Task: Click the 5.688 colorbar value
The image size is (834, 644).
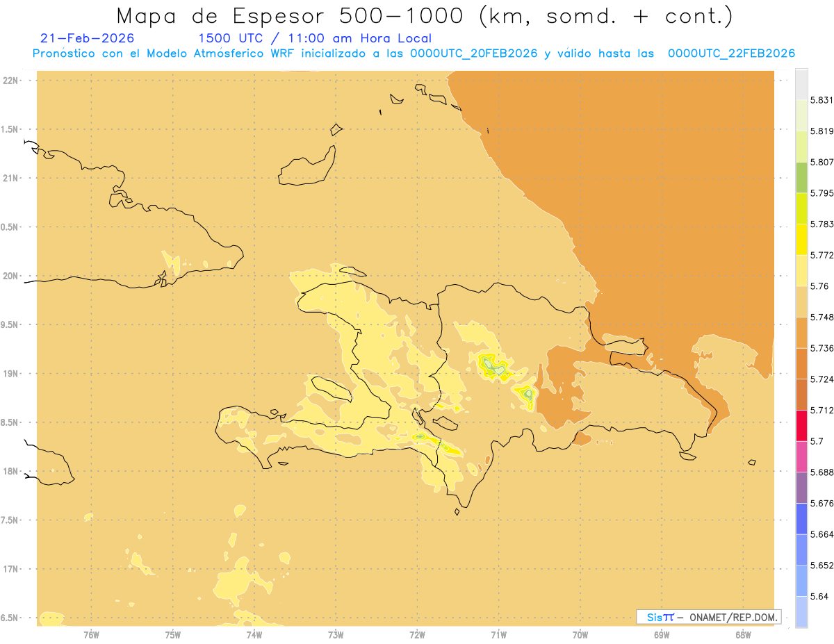Action: point(821,472)
